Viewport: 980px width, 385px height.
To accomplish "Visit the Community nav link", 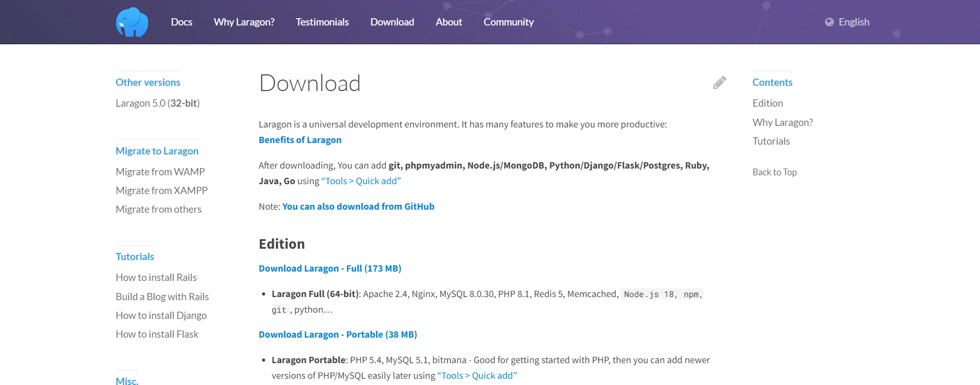I will pyautogui.click(x=508, y=22).
